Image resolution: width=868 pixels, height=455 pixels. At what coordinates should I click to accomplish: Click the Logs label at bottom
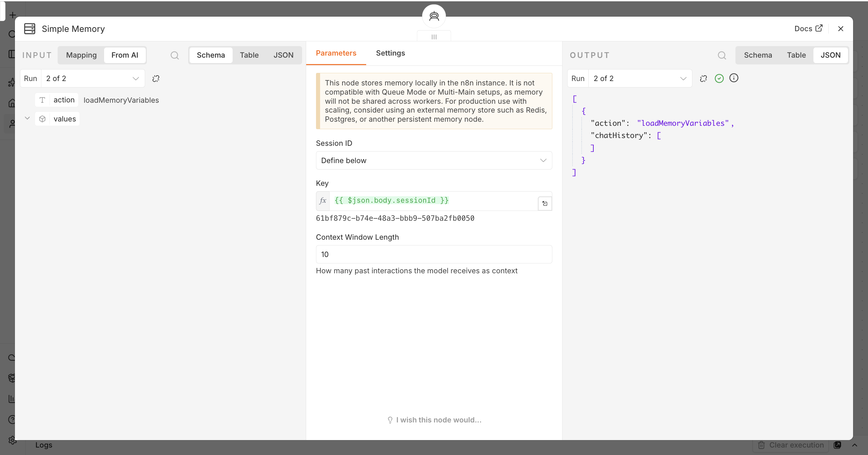pos(44,445)
